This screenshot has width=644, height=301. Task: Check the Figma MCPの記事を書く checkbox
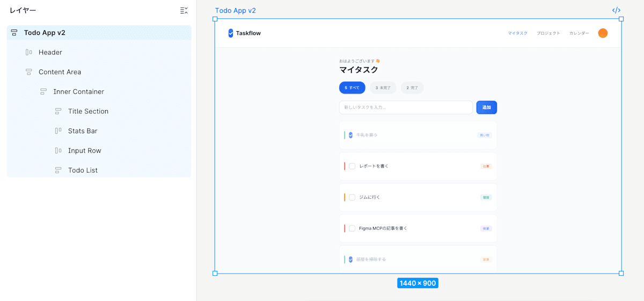[x=352, y=228]
